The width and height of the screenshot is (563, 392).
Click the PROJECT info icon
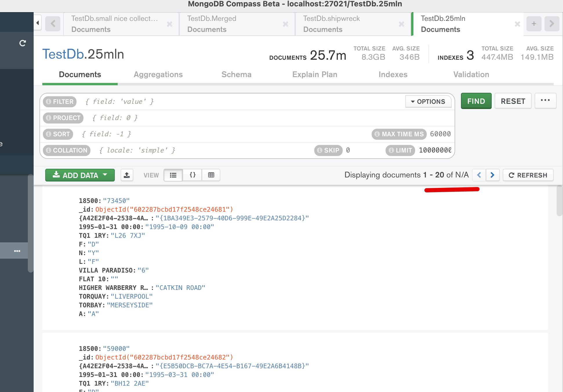[49, 118]
